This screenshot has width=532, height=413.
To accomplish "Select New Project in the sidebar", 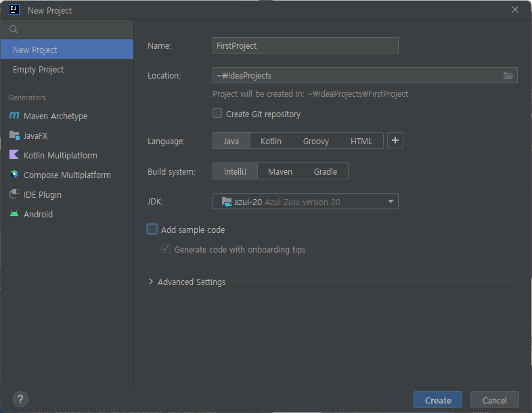I will 67,49.
